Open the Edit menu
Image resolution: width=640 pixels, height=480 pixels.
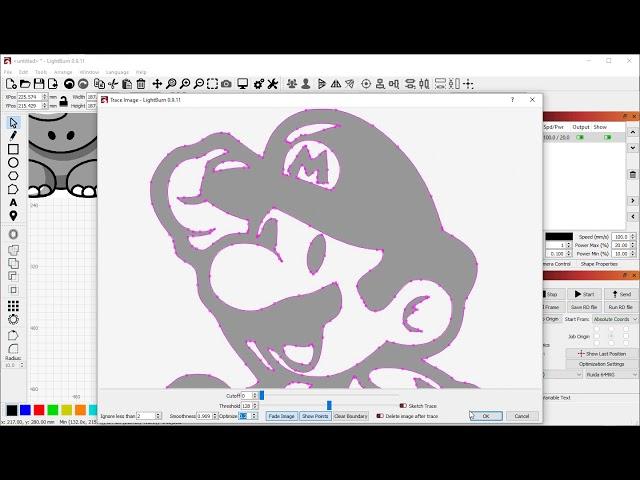point(23,72)
